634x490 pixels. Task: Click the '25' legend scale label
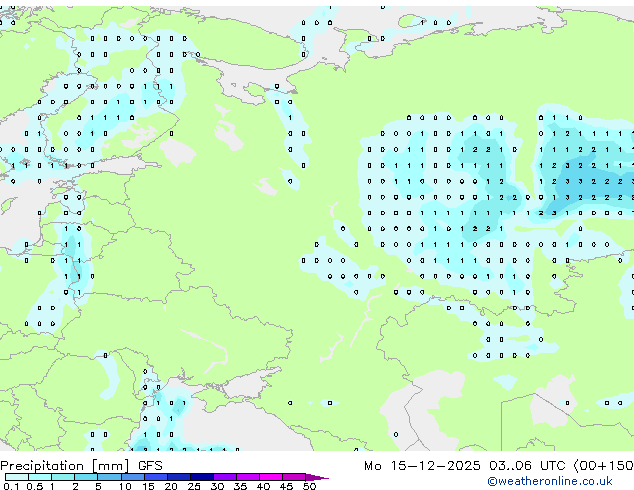[x=194, y=486]
